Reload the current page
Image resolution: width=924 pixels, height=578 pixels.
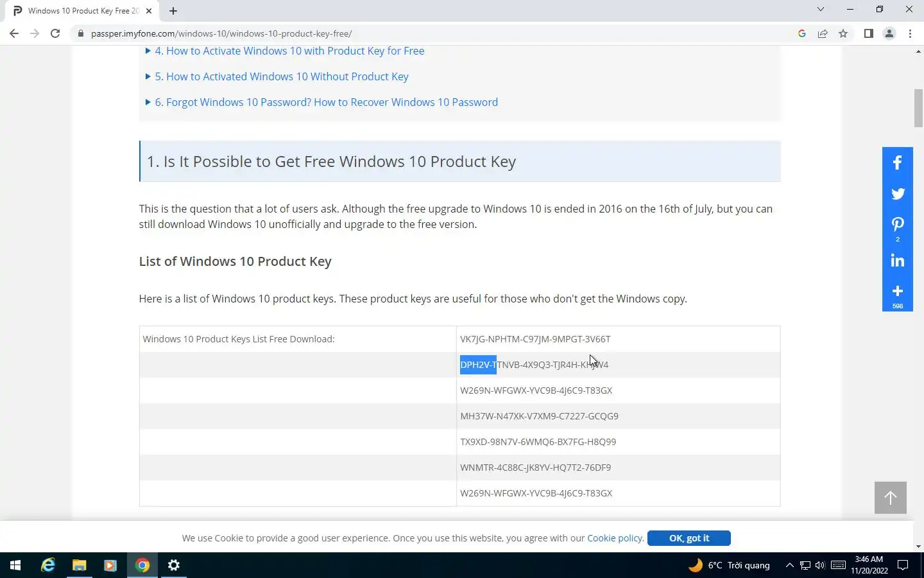coord(55,33)
